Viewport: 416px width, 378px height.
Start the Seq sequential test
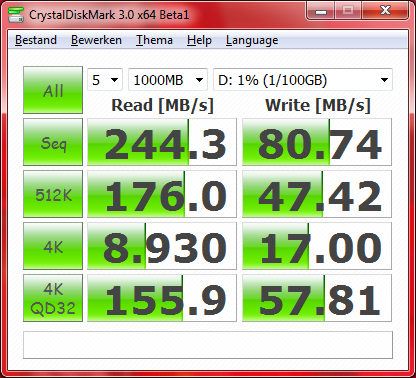(x=53, y=142)
